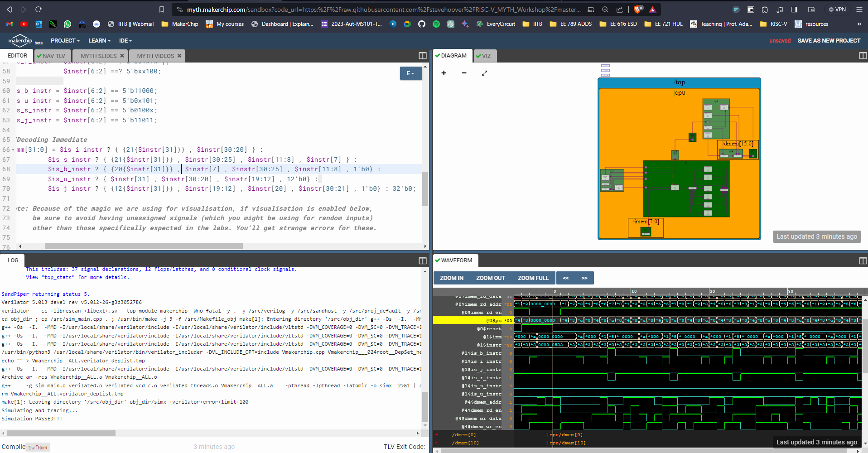Click log horizontal scrollbar thumb
The height and width of the screenshot is (453, 868).
pyautogui.click(x=61, y=434)
